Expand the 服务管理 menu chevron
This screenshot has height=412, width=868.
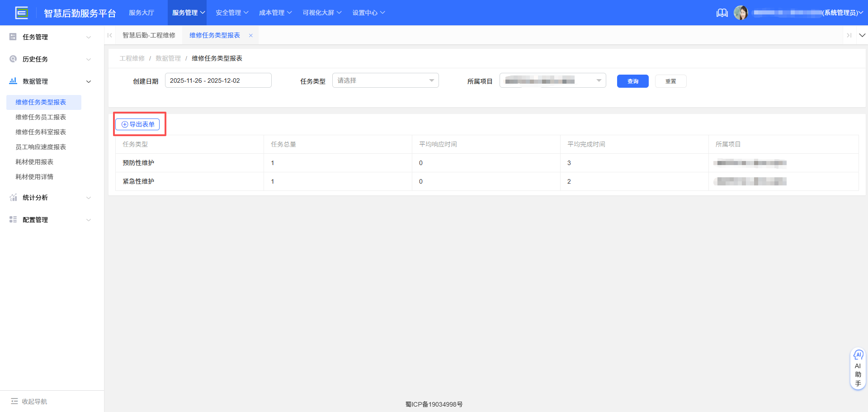coord(202,12)
